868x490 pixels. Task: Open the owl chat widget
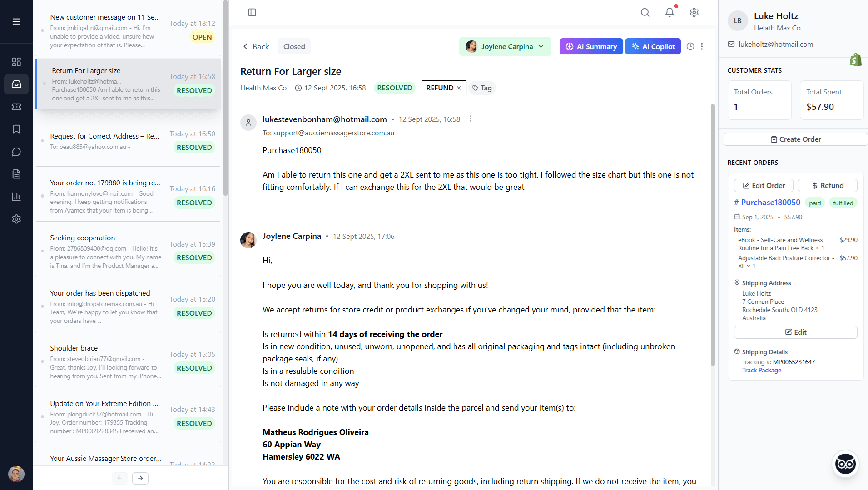point(845,464)
